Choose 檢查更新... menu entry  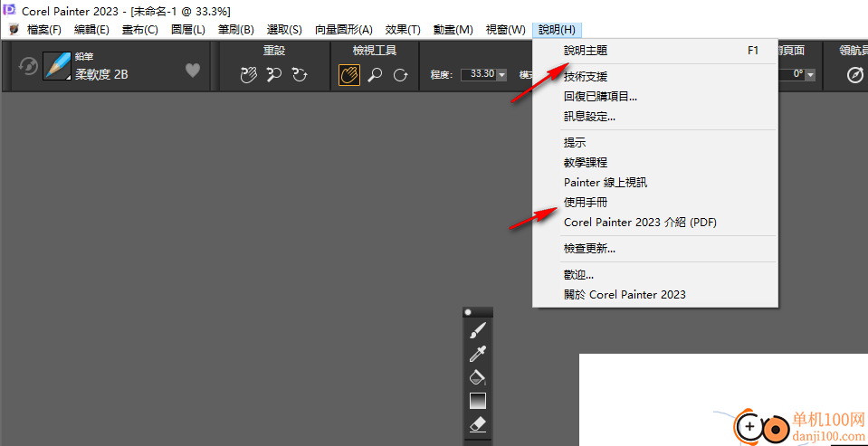click(x=655, y=249)
